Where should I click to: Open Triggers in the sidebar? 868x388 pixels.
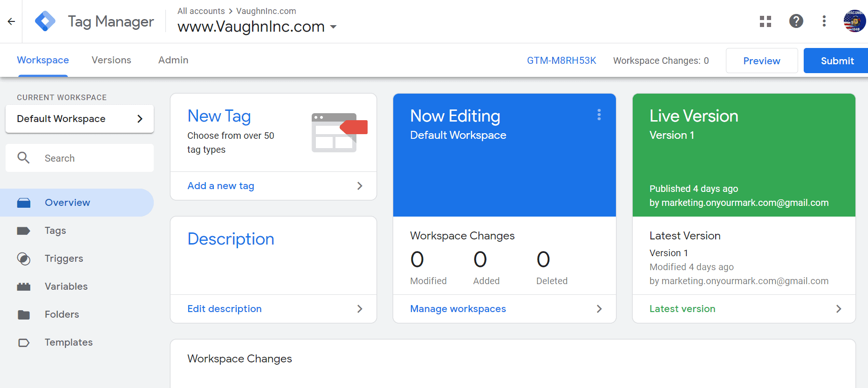63,259
